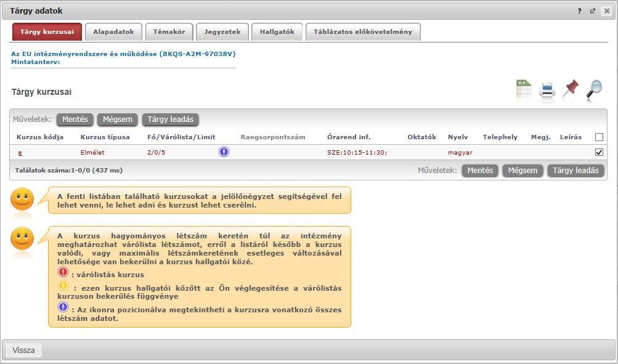Click the Rangsorpontszám column header
The height and width of the screenshot is (364, 618).
273,137
